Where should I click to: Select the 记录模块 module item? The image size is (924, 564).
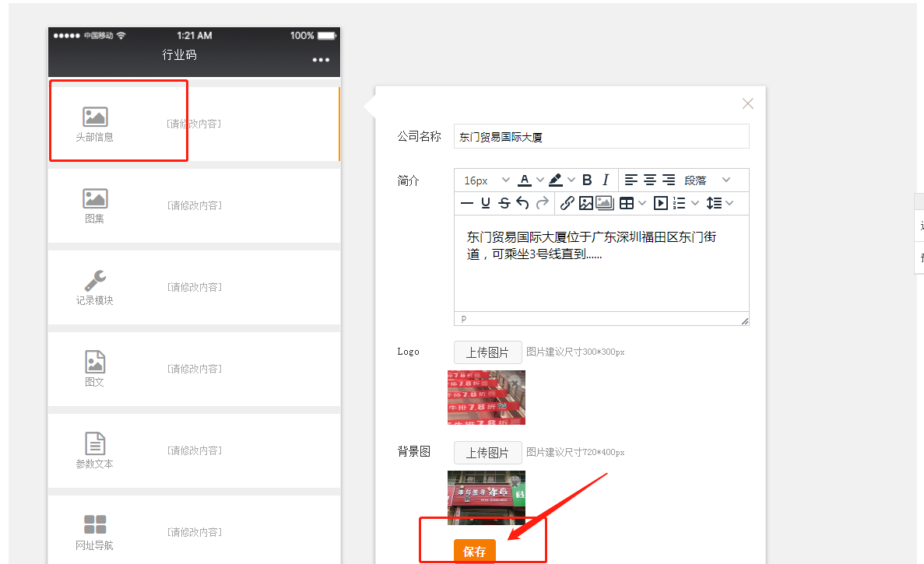[x=194, y=287]
